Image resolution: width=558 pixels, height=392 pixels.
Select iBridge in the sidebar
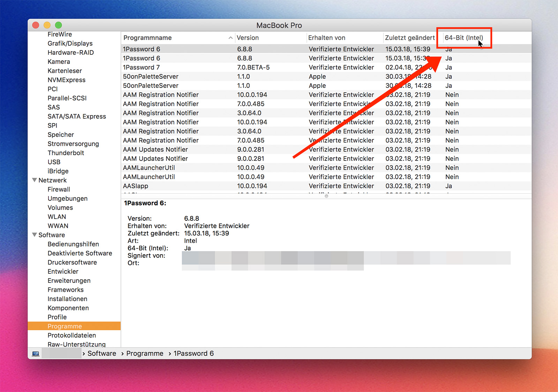(x=58, y=171)
